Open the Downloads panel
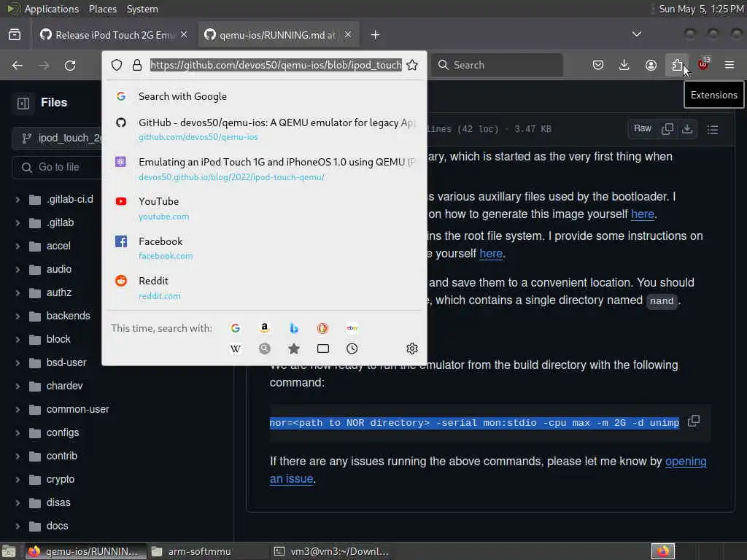This screenshot has height=560, width=747. (x=624, y=65)
